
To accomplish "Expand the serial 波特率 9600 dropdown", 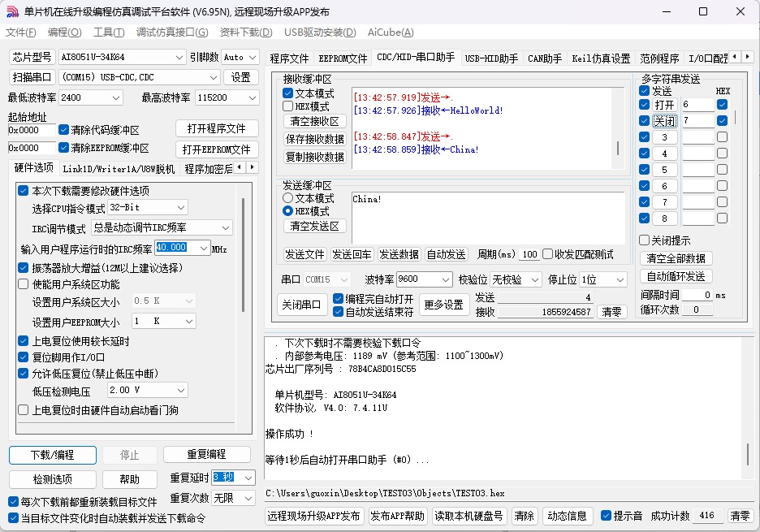I will [446, 279].
